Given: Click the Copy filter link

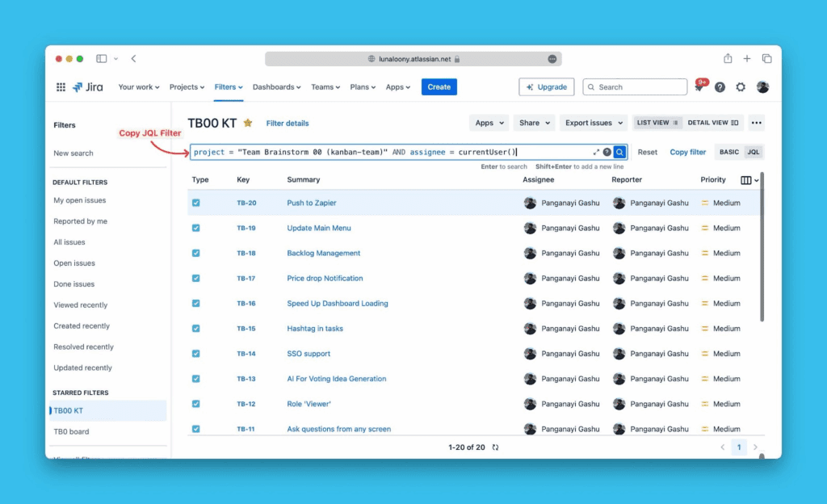Looking at the screenshot, I should [x=687, y=152].
